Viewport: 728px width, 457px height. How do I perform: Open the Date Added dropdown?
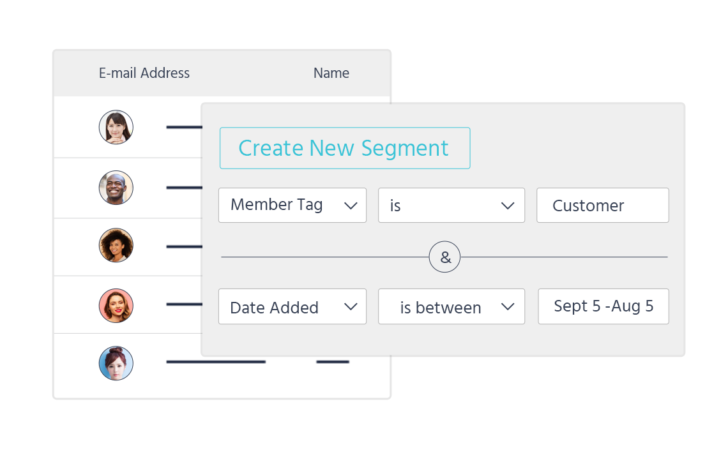coord(292,307)
